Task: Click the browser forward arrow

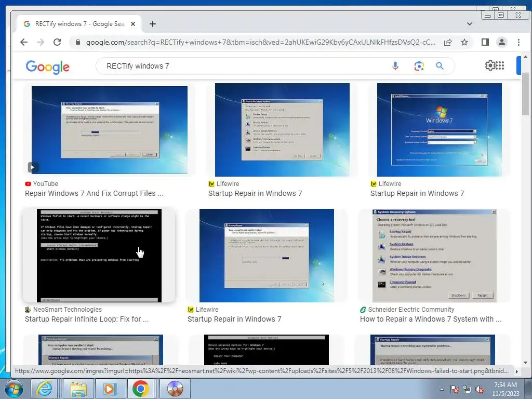Action: 41,42
